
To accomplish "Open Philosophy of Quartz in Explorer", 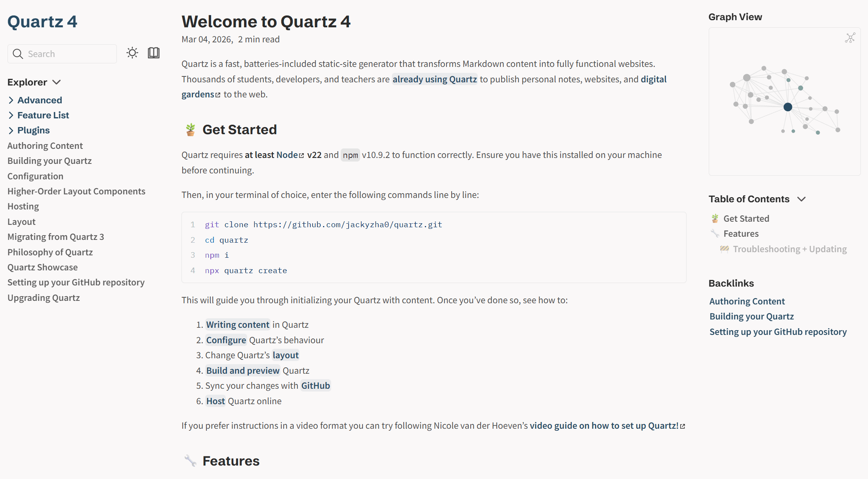I will (x=50, y=252).
